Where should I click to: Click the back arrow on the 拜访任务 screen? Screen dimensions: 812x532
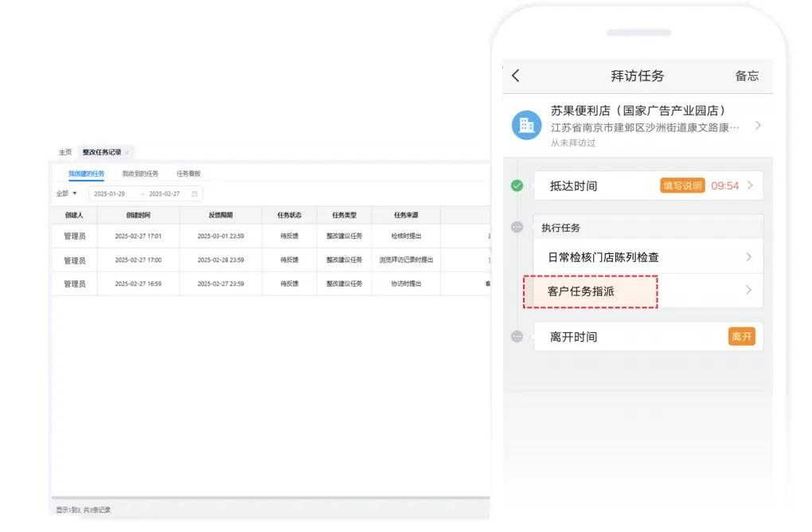(x=516, y=76)
